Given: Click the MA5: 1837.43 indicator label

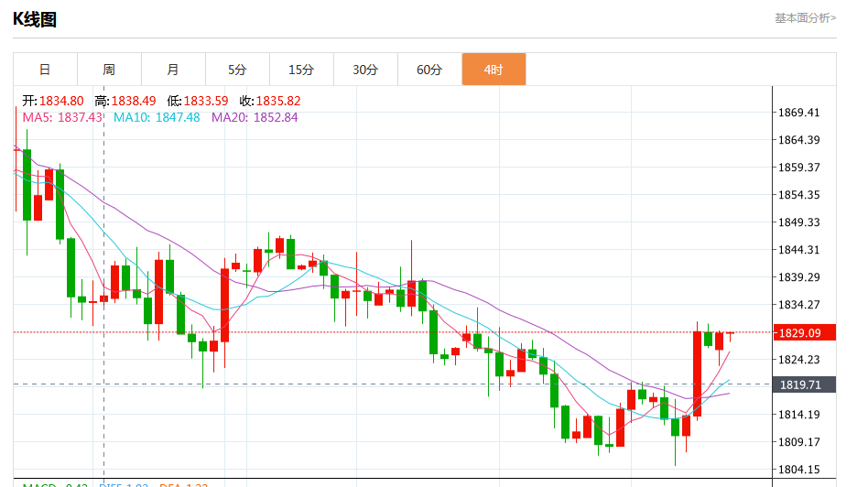Looking at the screenshot, I should [62, 117].
